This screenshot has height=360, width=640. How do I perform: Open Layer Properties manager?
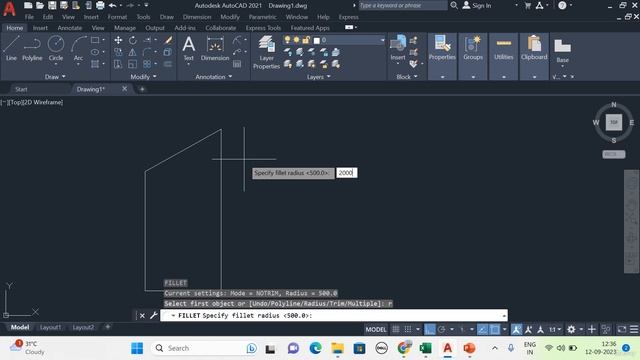click(266, 52)
